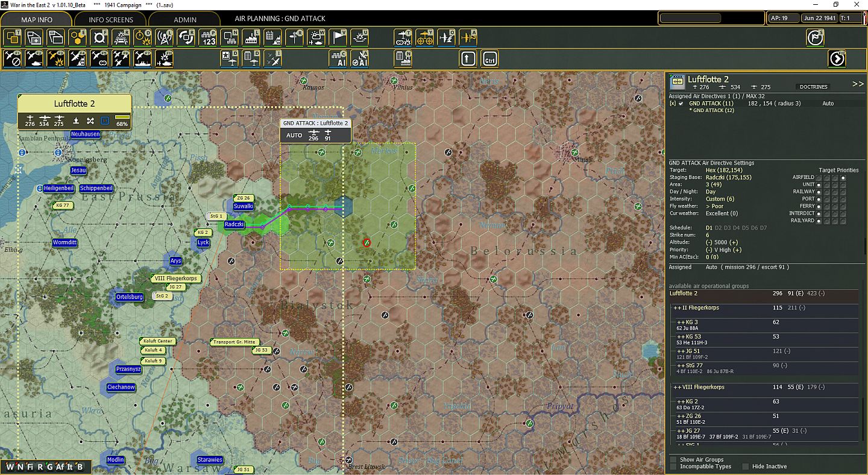Expand JG 51 air group row
Screen dimensions: 868x475
point(681,351)
